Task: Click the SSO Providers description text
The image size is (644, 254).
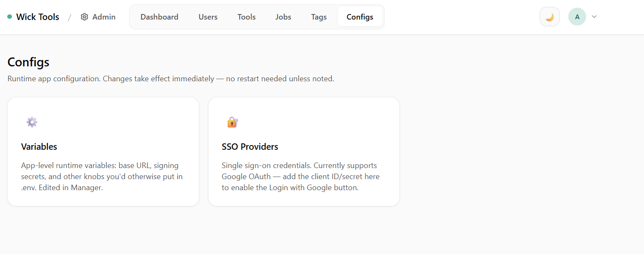Action: tap(301, 177)
